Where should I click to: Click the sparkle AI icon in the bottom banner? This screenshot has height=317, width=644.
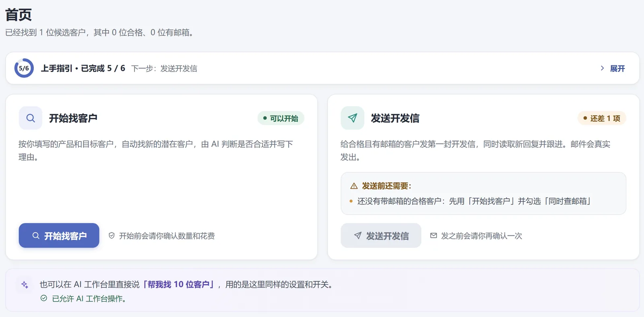coord(25,285)
